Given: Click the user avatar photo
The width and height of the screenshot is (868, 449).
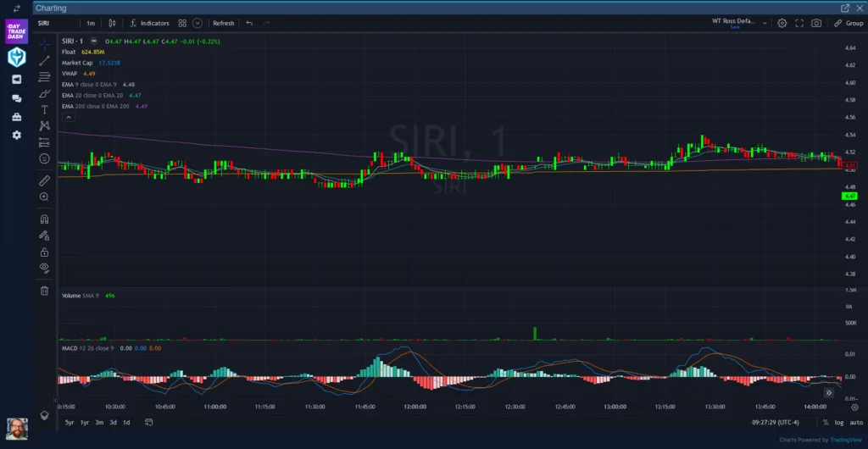Looking at the screenshot, I should click(x=17, y=429).
